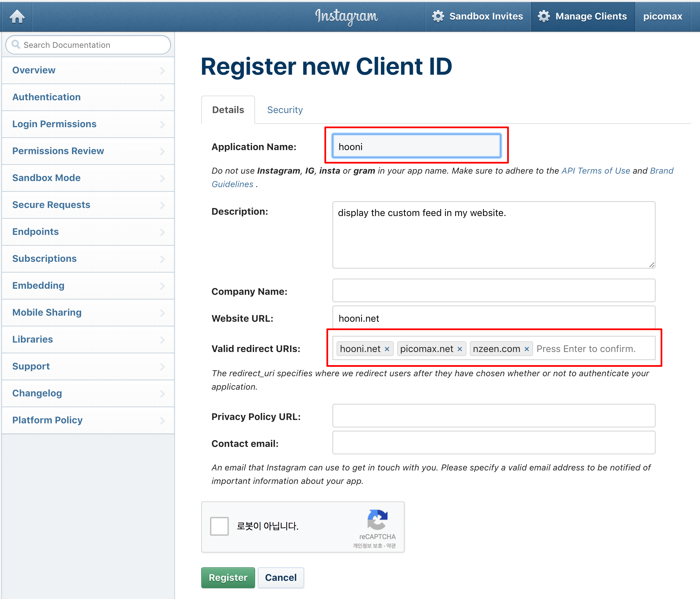The width and height of the screenshot is (700, 599).
Task: Click the reCAPTCHA logo
Action: point(377,520)
